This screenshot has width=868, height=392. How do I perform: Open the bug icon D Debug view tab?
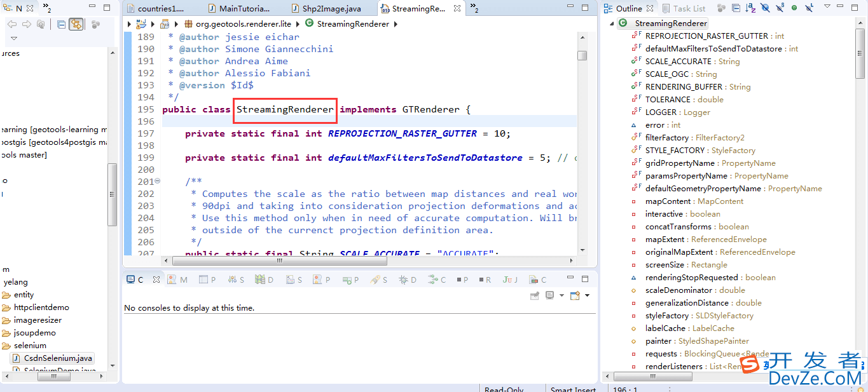pyautogui.click(x=407, y=280)
